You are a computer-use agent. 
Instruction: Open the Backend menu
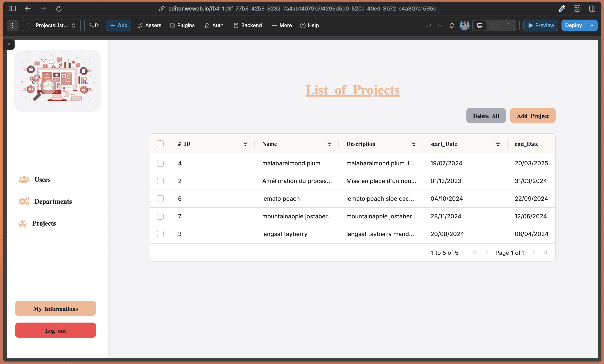[x=247, y=25]
